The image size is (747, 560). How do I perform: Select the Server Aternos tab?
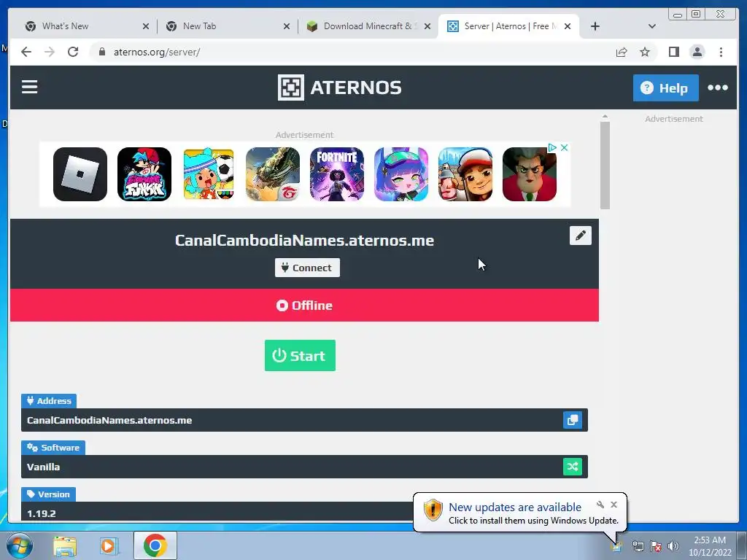[508, 26]
